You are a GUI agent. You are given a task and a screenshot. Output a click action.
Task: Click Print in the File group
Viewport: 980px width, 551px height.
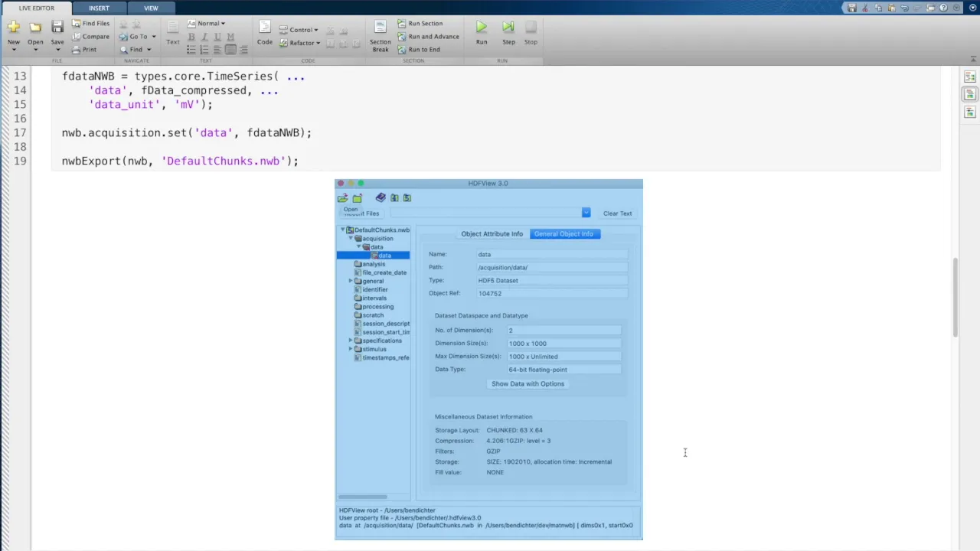point(85,49)
